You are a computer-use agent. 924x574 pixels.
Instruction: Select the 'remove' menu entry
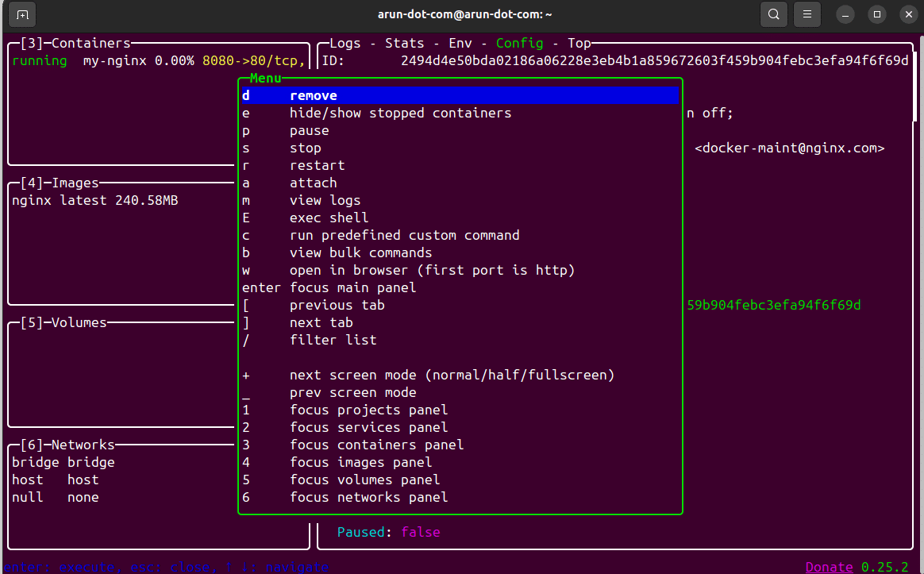click(460, 95)
